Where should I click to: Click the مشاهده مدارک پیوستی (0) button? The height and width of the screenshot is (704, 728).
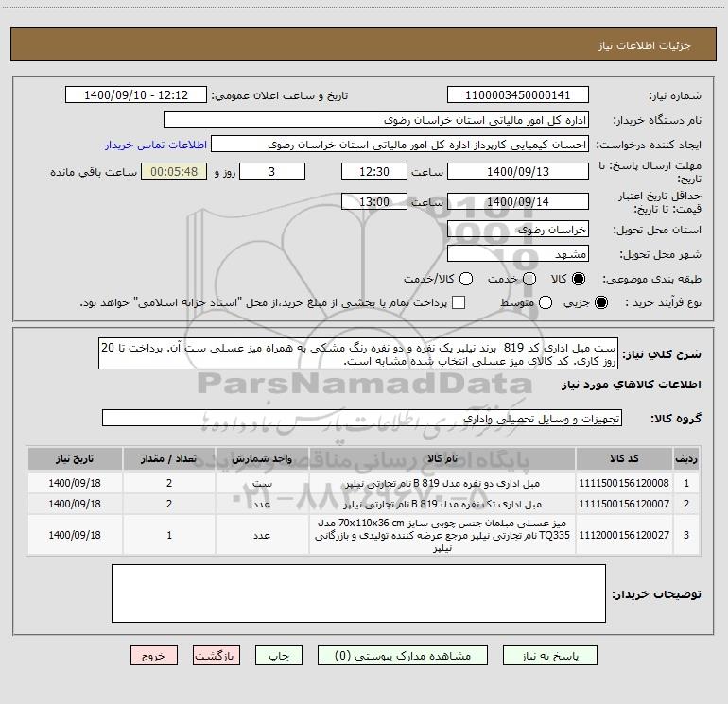(403, 656)
